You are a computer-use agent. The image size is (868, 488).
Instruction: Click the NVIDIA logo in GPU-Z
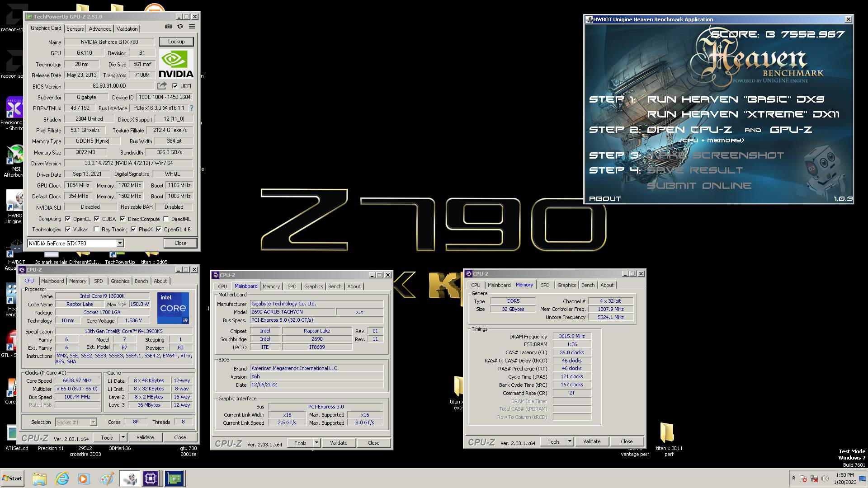[176, 64]
